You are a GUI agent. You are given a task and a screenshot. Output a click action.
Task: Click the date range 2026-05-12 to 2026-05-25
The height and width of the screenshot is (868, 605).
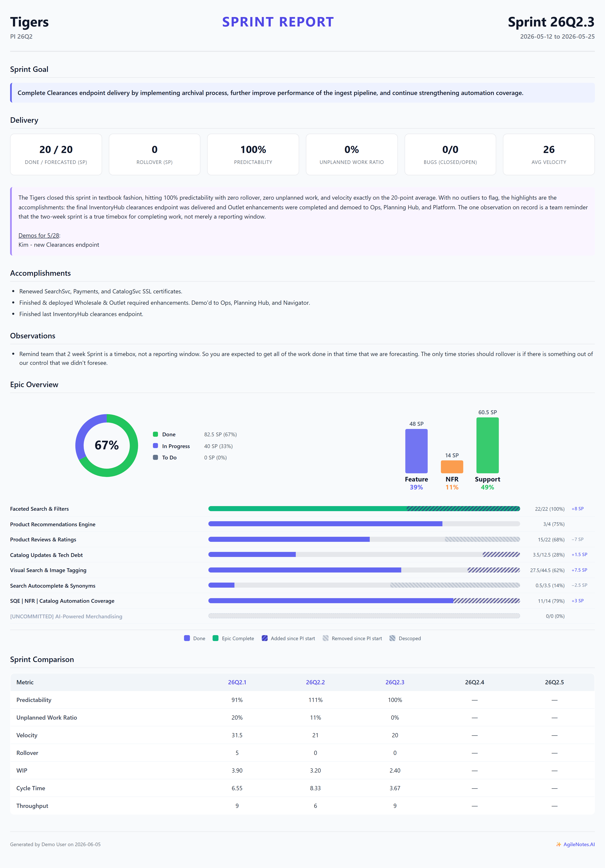click(557, 37)
